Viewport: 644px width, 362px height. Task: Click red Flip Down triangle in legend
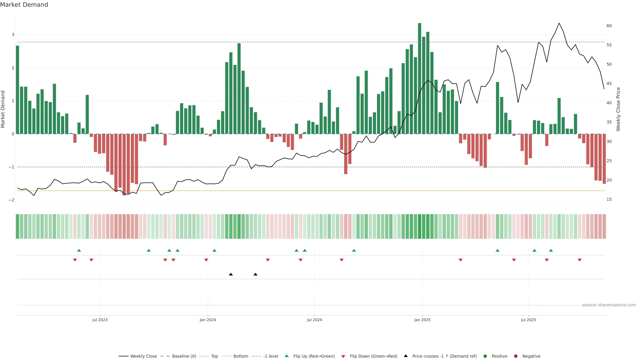(x=343, y=356)
